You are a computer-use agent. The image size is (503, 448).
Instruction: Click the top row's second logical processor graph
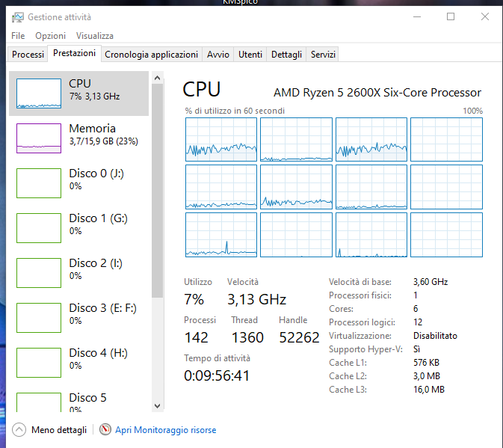click(x=296, y=139)
